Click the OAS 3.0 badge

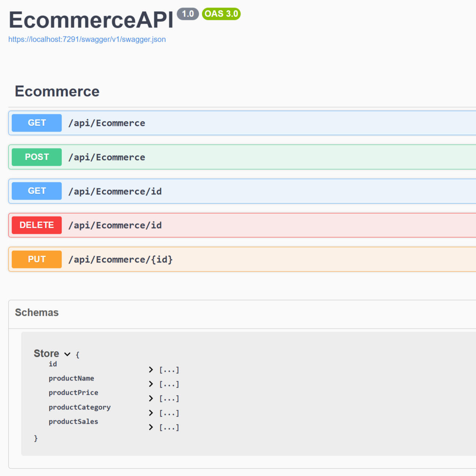[x=221, y=14]
